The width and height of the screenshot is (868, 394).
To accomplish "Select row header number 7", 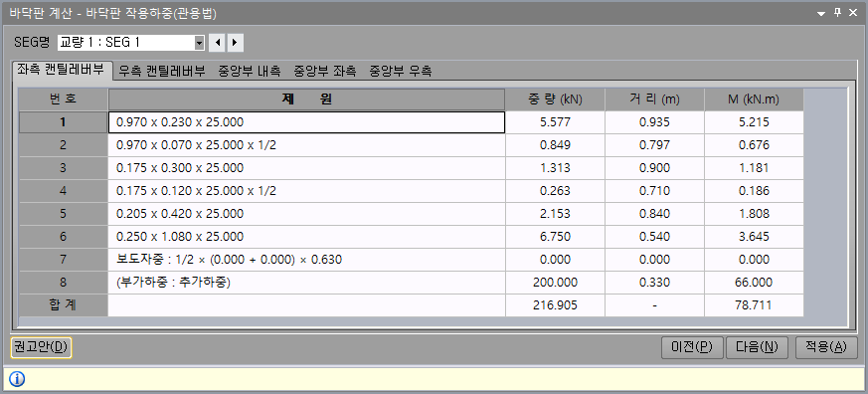I will [x=64, y=260].
